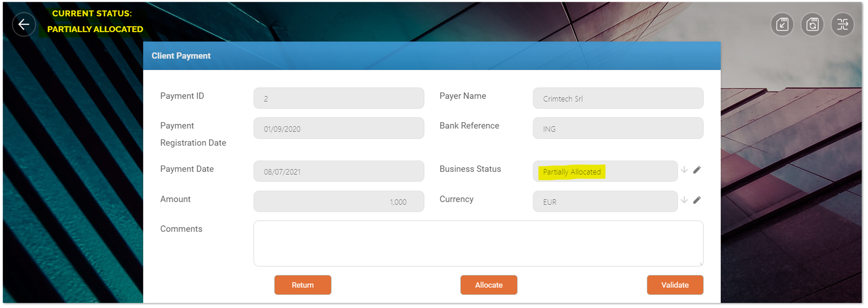Screen dimensions: 868x308
Task: Click the rightmost crossing-arrows icon
Action: tap(843, 24)
